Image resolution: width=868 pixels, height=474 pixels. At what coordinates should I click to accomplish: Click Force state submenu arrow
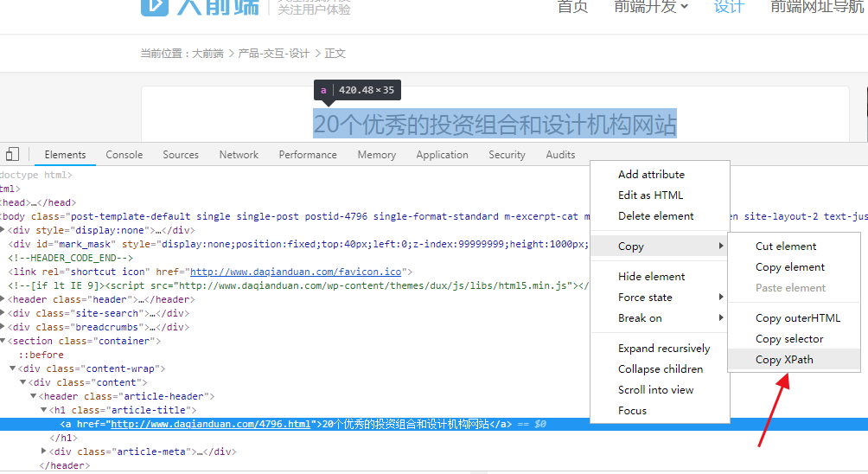[721, 298]
